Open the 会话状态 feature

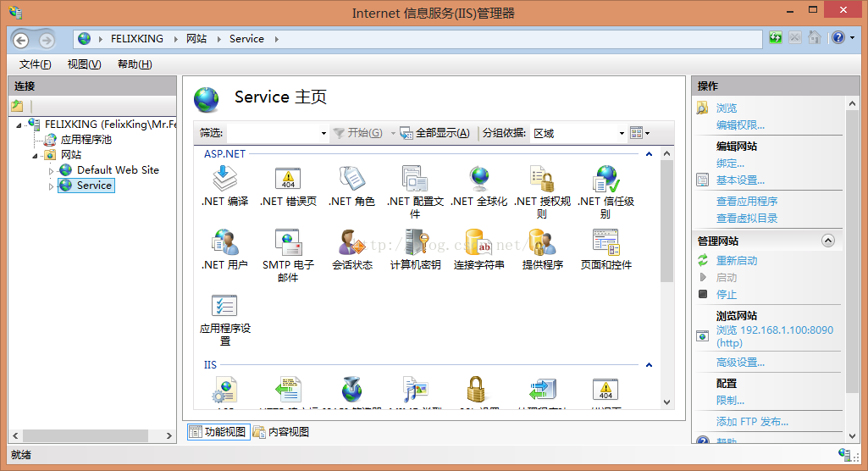pos(351,250)
